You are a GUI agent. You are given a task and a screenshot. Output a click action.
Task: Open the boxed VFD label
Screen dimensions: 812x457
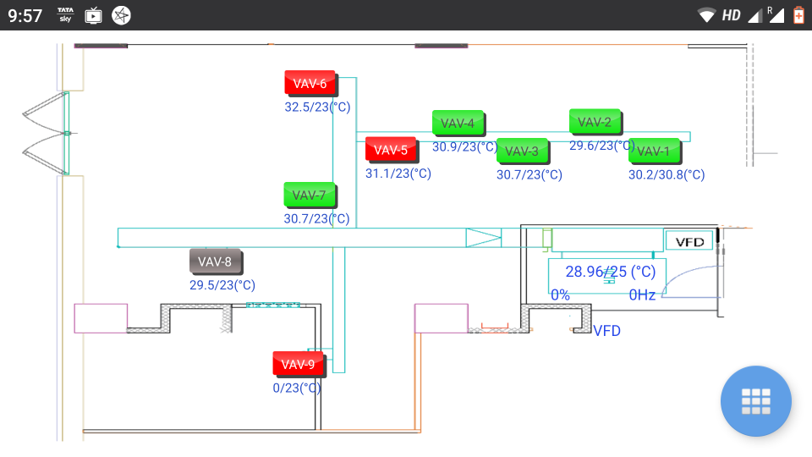[x=689, y=241]
